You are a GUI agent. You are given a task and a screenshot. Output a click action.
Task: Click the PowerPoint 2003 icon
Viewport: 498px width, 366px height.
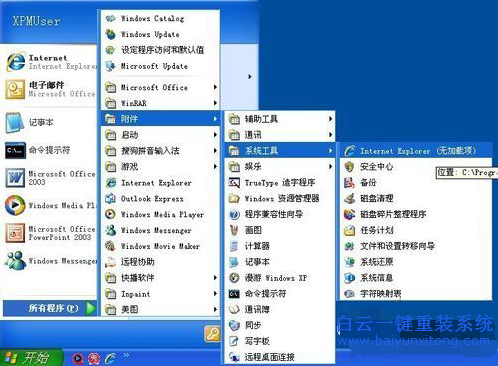(x=15, y=233)
